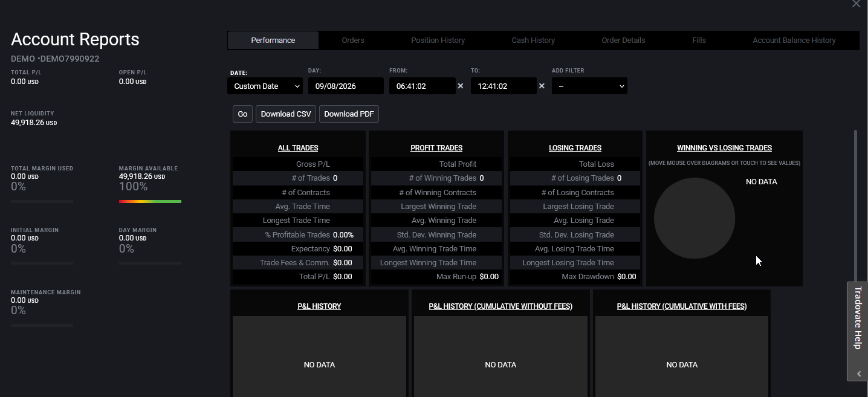Click the Day Margin 0% value
Viewport: 868px width, 397px height.
pos(126,249)
